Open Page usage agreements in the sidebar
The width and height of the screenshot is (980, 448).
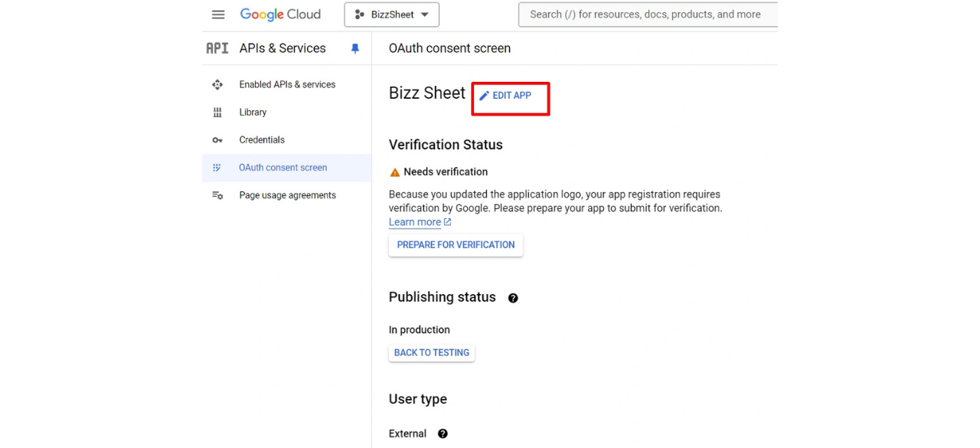[286, 195]
